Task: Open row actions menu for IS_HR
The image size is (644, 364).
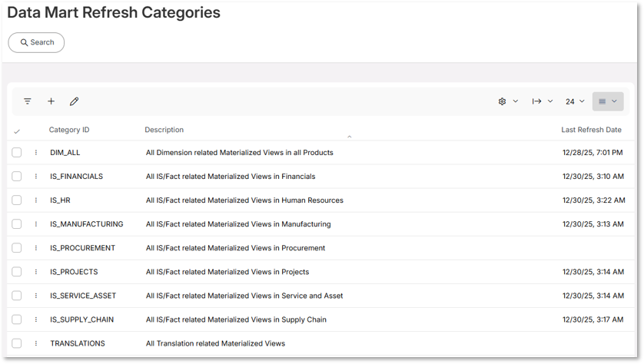Action: pyautogui.click(x=36, y=200)
